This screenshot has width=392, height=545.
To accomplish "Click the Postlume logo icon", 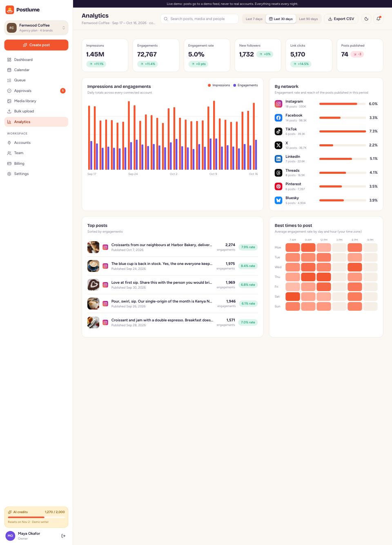I will coord(10,10).
